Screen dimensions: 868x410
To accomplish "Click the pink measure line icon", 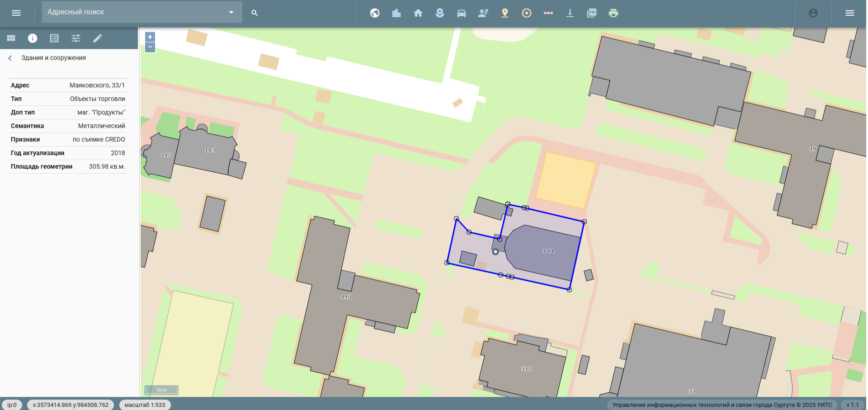I will [x=548, y=13].
